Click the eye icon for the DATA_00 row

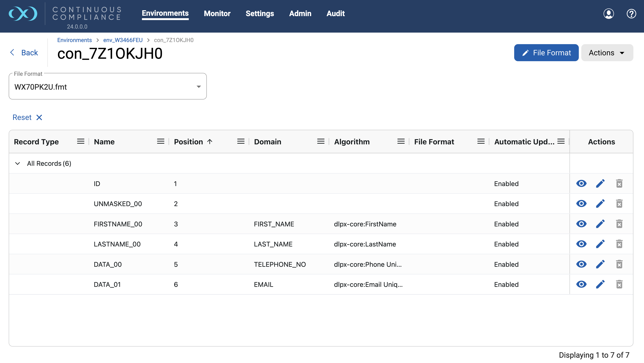[x=581, y=264]
